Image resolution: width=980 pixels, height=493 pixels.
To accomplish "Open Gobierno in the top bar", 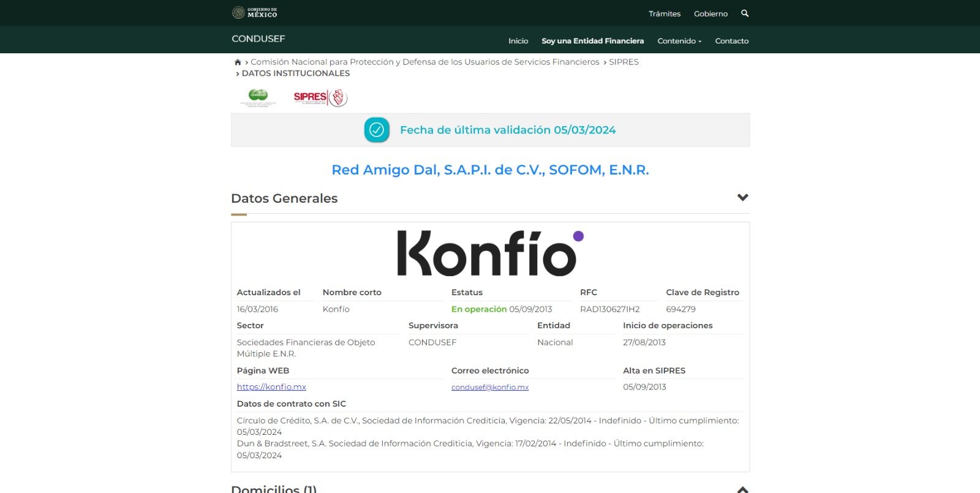I will [710, 13].
